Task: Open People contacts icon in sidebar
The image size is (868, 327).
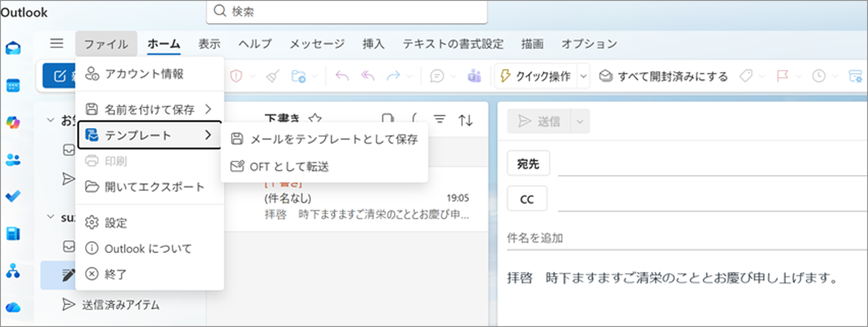Action: tap(13, 160)
